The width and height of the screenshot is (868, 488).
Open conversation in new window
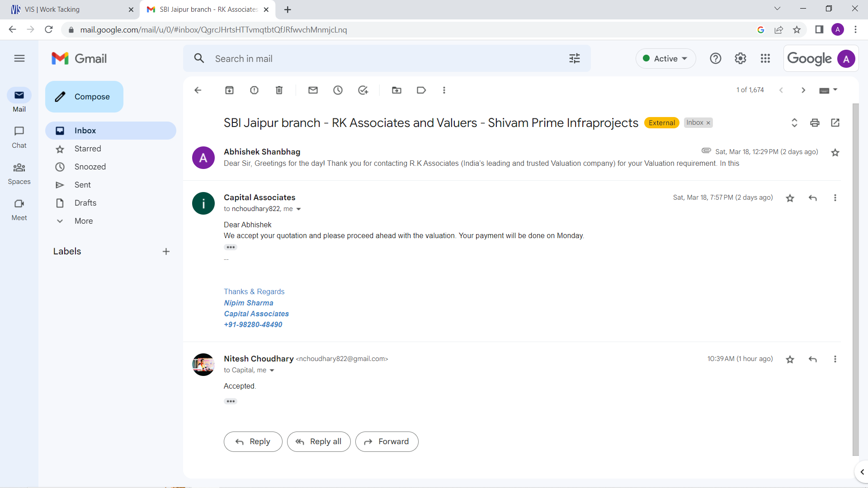[835, 122]
